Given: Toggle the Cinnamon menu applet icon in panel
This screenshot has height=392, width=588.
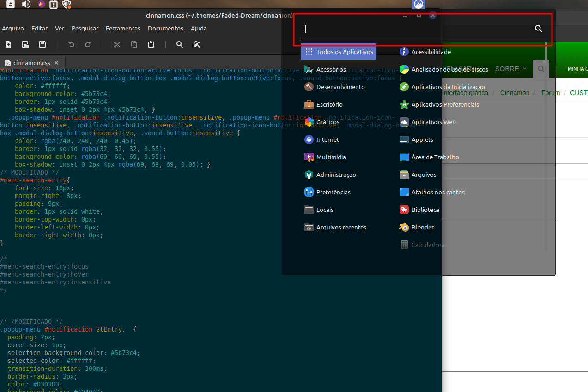Looking at the screenshot, I should 418,5.
